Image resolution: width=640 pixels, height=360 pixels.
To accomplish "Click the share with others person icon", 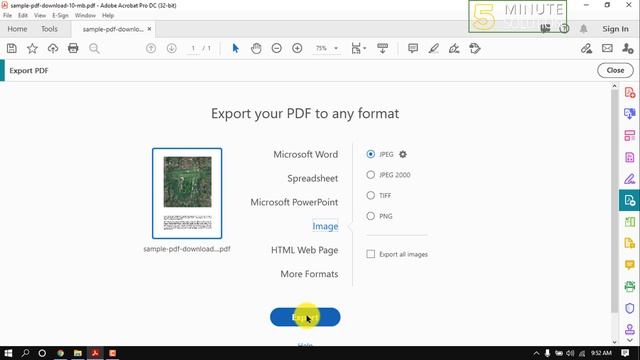I will (628, 48).
